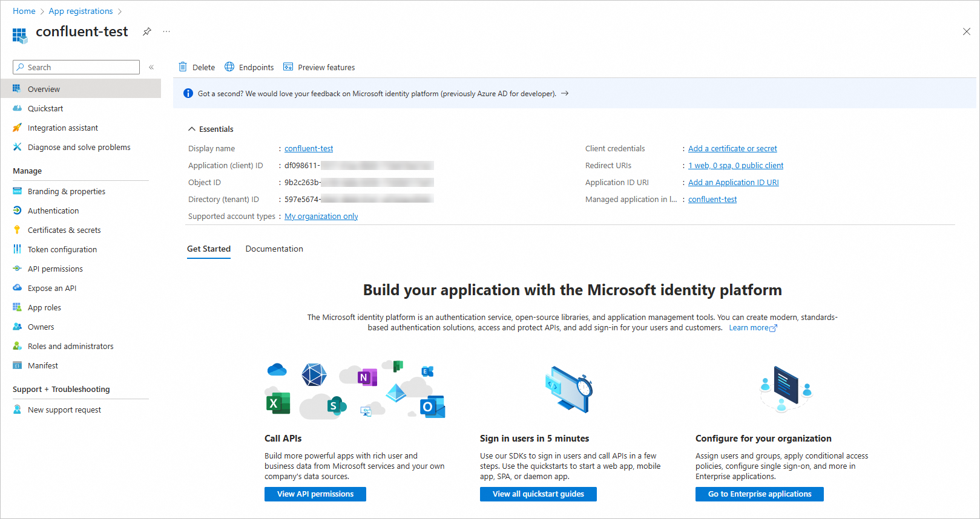The height and width of the screenshot is (519, 980).
Task: Switch to the Documentation tab
Action: click(x=274, y=249)
